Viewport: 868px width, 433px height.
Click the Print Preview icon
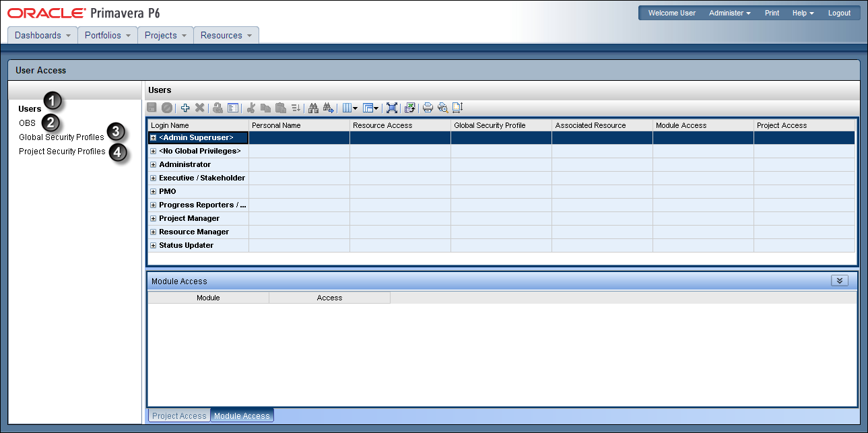[442, 108]
